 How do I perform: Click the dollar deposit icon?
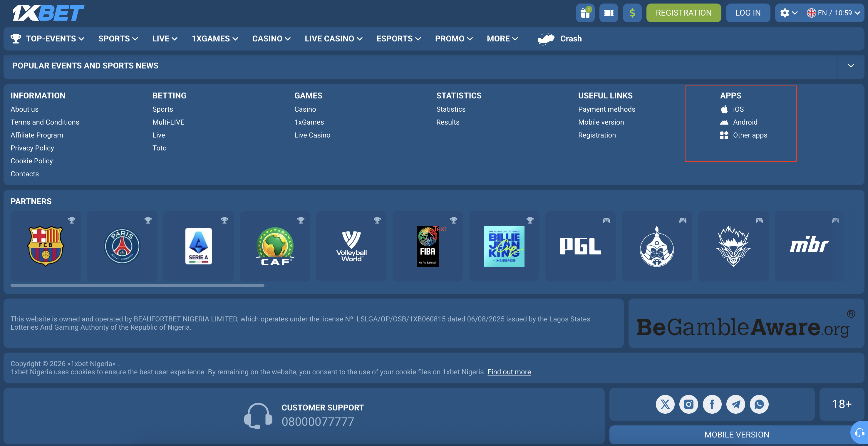632,13
